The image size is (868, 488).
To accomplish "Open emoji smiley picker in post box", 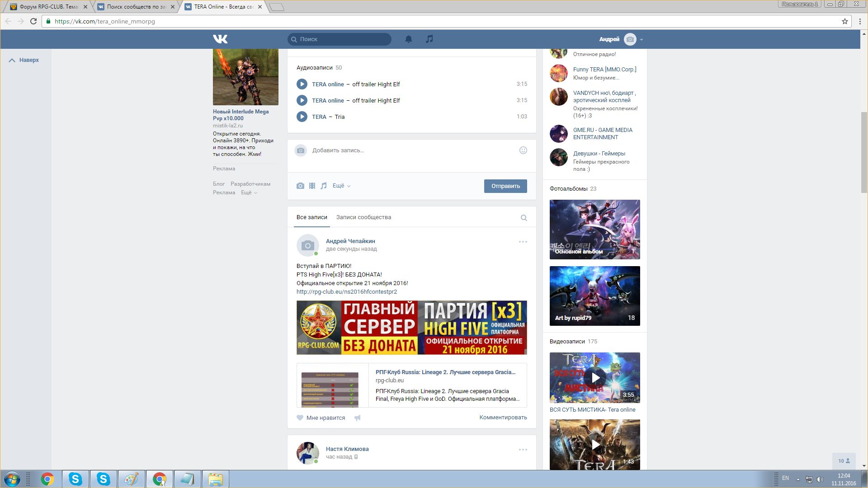I will point(523,150).
